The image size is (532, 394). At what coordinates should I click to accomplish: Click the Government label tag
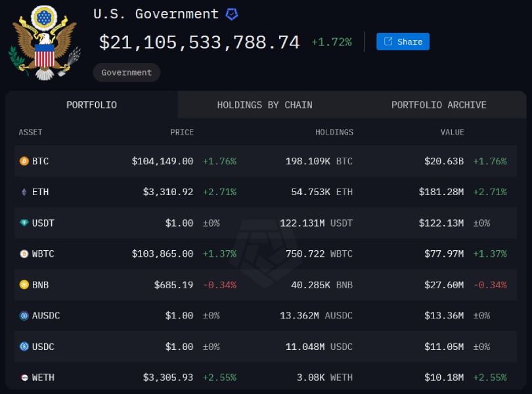tap(126, 72)
